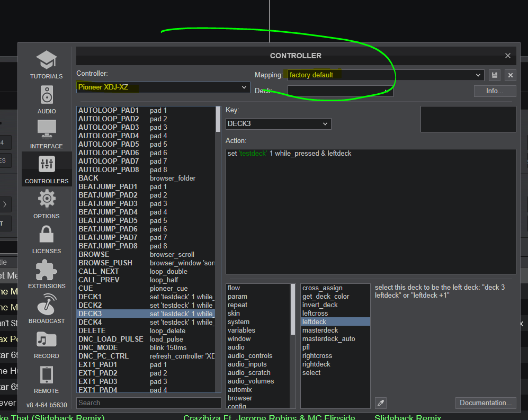Image resolution: width=528 pixels, height=420 pixels.
Task: Click into the Action script text box
Action: pyautogui.click(x=371, y=211)
